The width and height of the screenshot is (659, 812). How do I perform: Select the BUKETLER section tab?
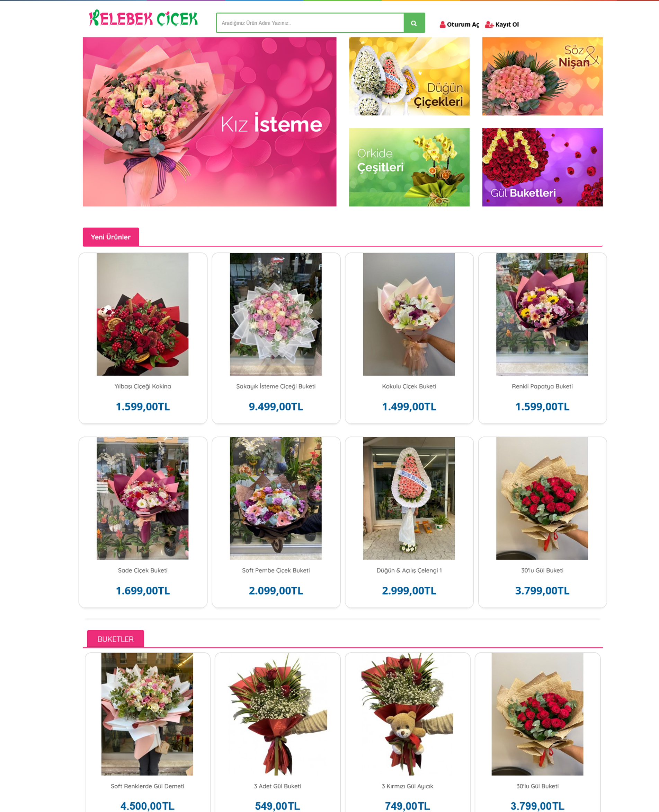pos(115,639)
